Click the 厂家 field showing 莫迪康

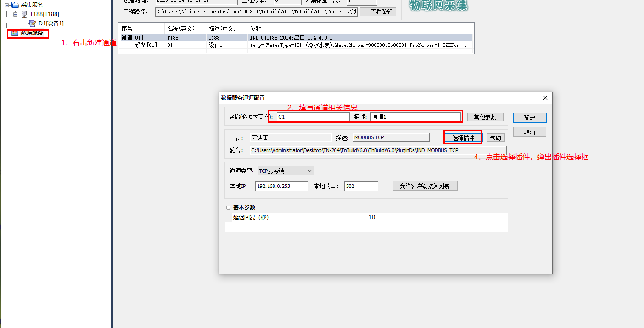291,137
